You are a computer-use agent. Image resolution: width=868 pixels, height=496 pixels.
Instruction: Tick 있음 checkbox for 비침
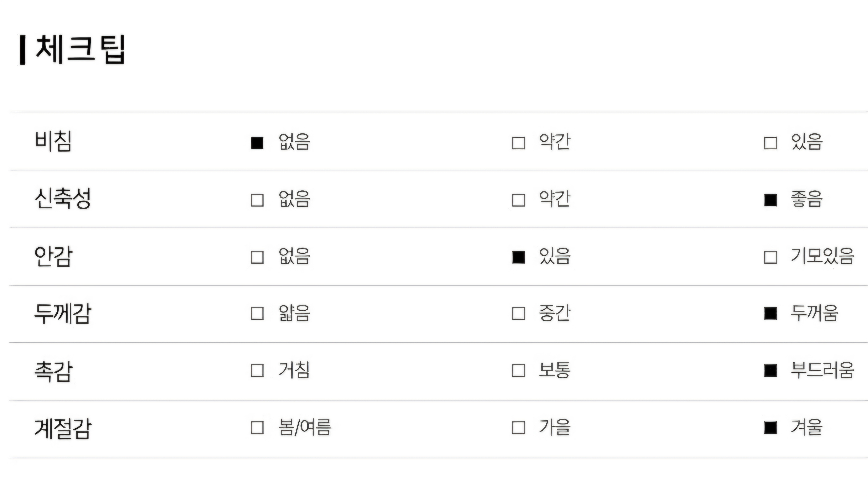pos(770,143)
